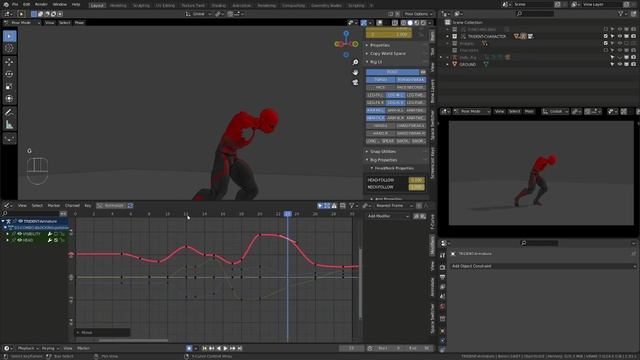Adjust the NECK FOLLOW value slider

pyautogui.click(x=416, y=187)
